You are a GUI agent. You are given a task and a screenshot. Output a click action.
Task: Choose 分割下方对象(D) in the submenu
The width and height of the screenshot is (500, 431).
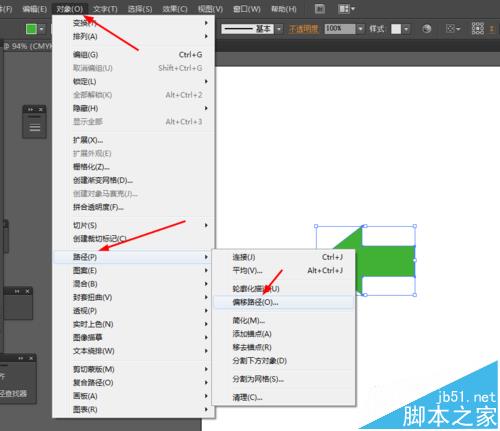[x=284, y=361]
